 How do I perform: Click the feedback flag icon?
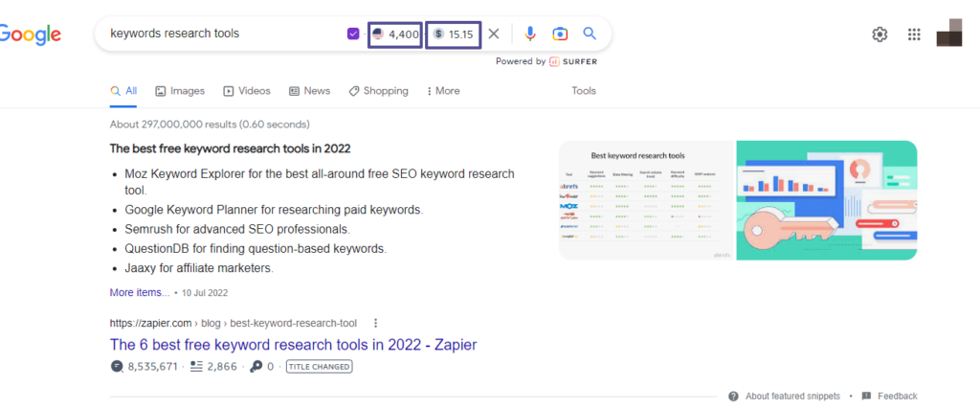point(866,396)
